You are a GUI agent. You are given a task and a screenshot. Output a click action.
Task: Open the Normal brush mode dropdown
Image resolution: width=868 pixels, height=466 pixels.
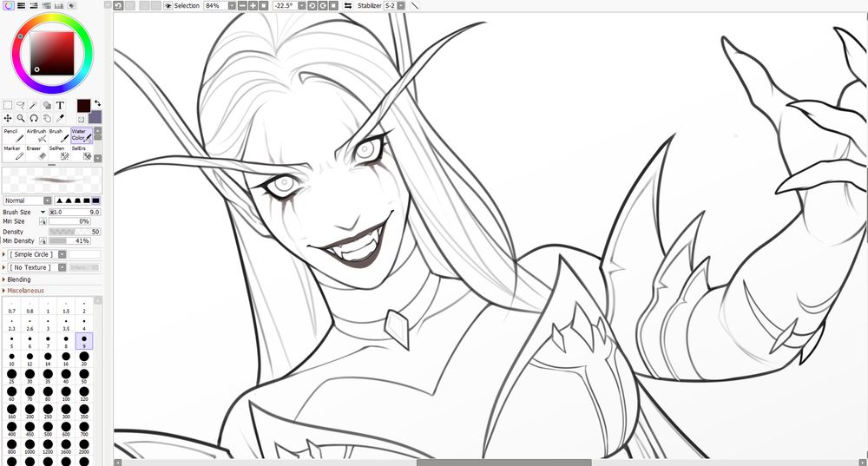[48, 200]
